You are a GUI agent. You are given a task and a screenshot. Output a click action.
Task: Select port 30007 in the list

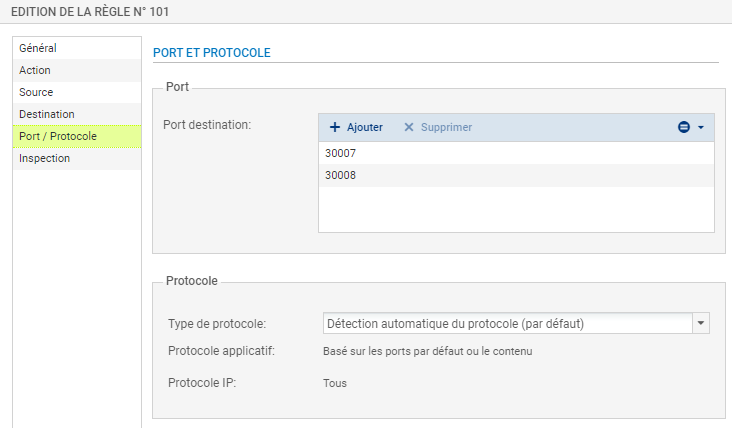coord(516,153)
